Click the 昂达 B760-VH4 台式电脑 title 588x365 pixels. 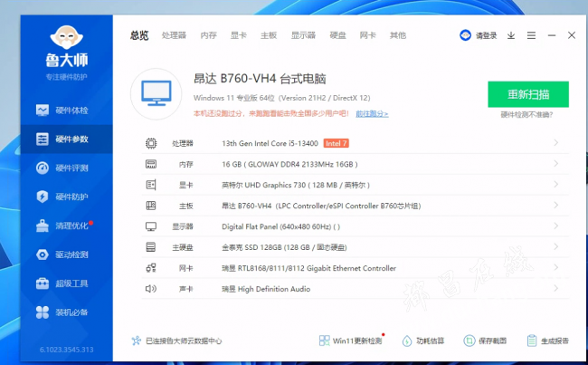pyautogui.click(x=260, y=79)
